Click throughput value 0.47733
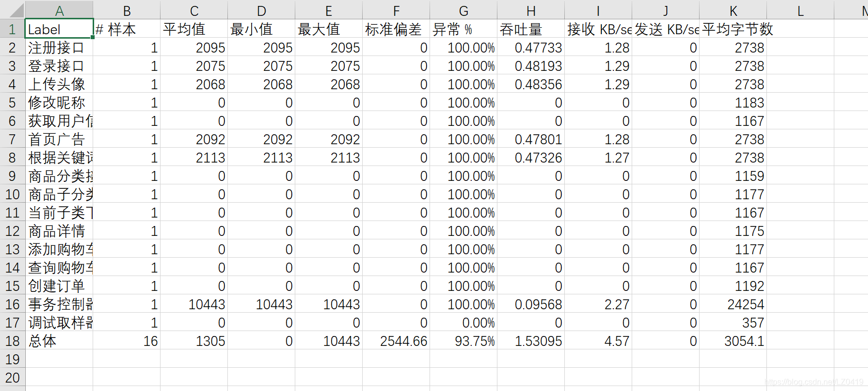 pyautogui.click(x=531, y=48)
